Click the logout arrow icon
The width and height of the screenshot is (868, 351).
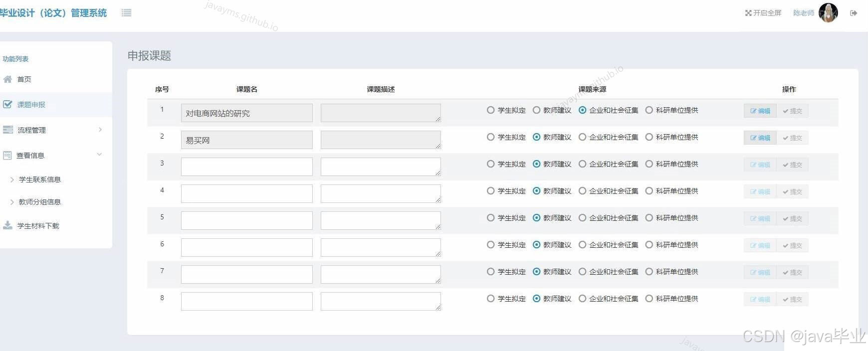(854, 13)
